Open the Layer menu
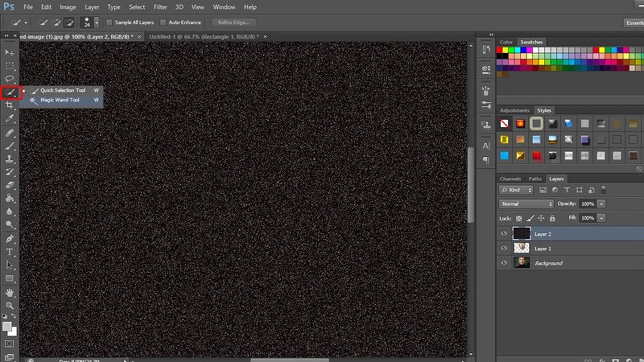The image size is (644, 362). (x=91, y=7)
